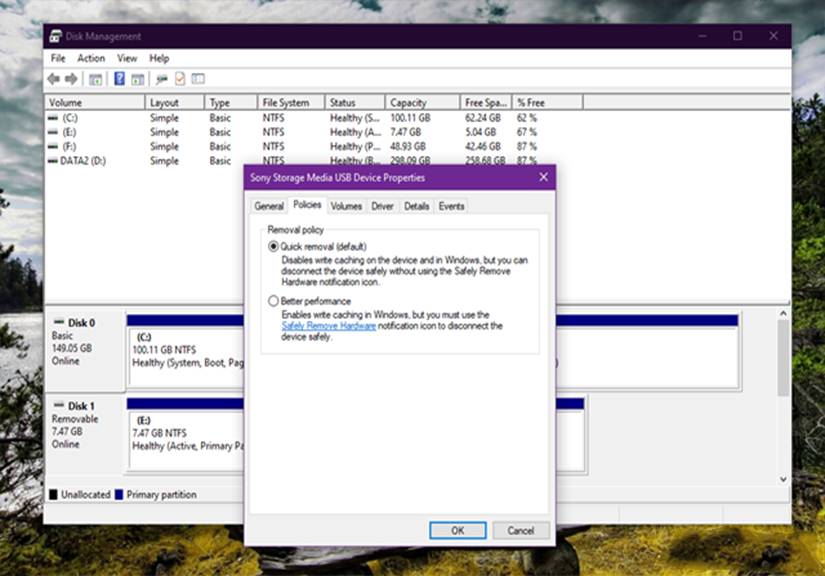Switch to the Volumes tab

pyautogui.click(x=346, y=206)
